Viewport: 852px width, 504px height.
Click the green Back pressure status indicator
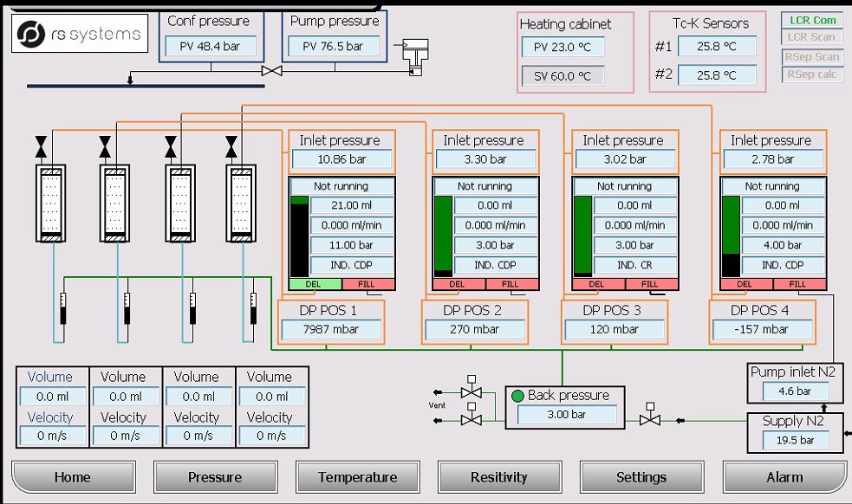[x=517, y=396]
